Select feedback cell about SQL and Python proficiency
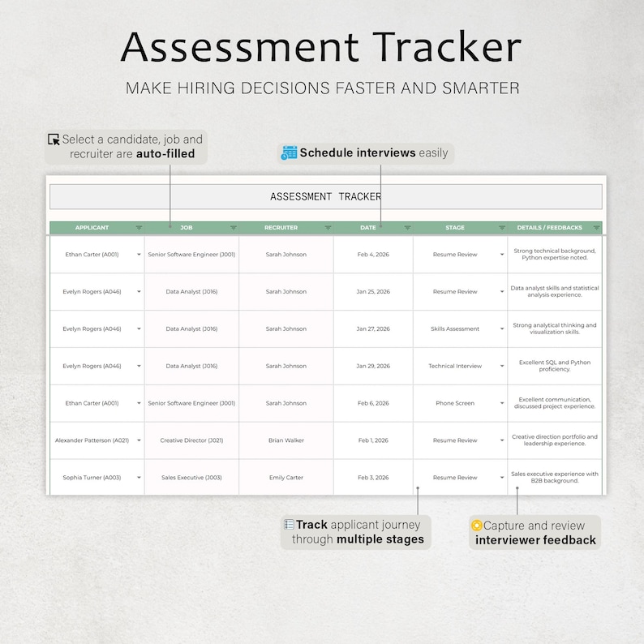Viewport: 644px width, 644px height. click(x=555, y=366)
